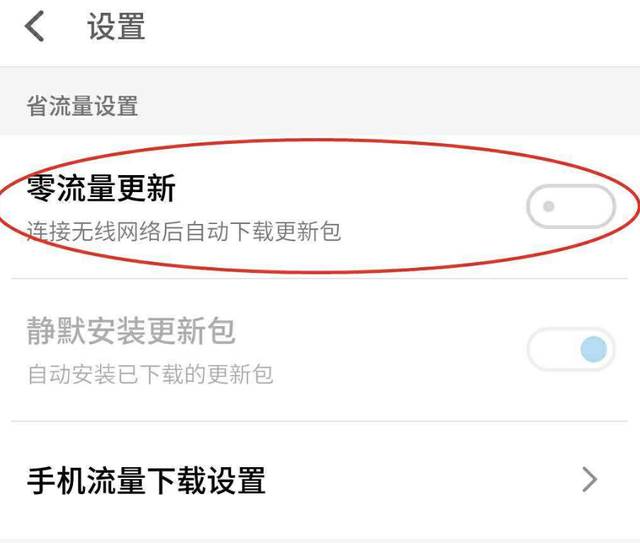Select the 手机流量下载设置 row label
The height and width of the screenshot is (543, 640).
click(147, 481)
